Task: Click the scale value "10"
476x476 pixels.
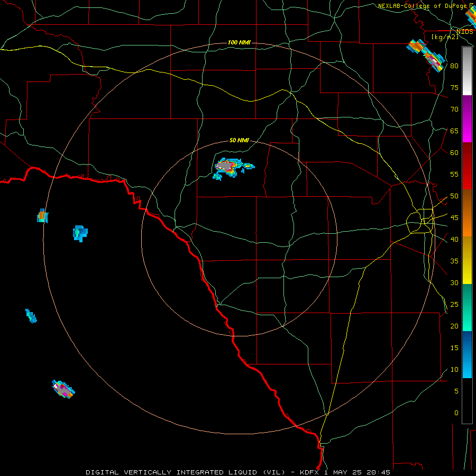Action: [x=454, y=370]
